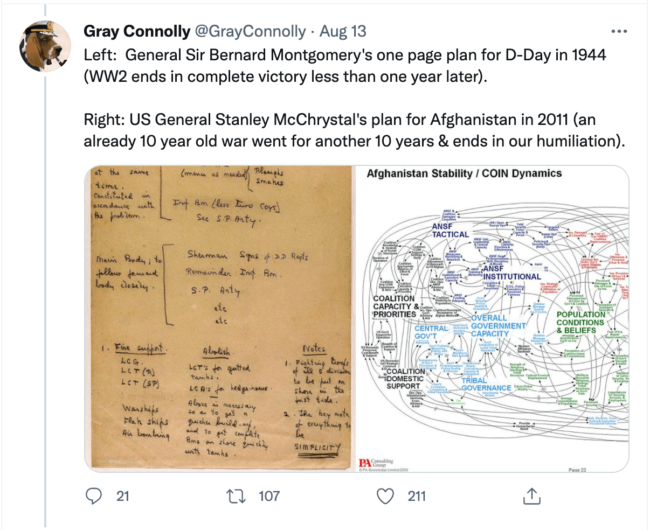650x530 pixels.
Task: Open the handwritten D-Day plan image
Action: click(x=219, y=320)
